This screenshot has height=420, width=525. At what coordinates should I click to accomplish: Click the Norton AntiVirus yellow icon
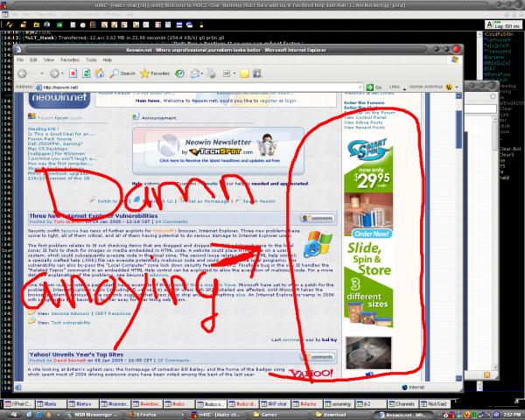pyautogui.click(x=449, y=87)
